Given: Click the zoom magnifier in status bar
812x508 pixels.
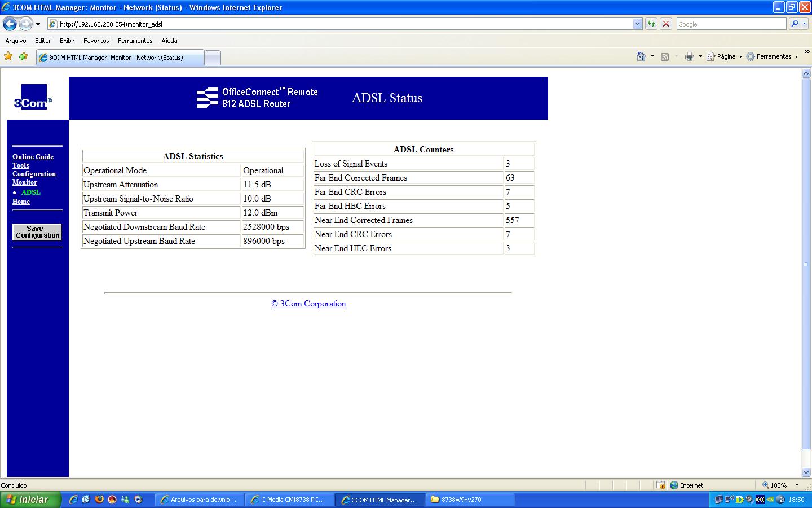Looking at the screenshot, I should pos(766,485).
